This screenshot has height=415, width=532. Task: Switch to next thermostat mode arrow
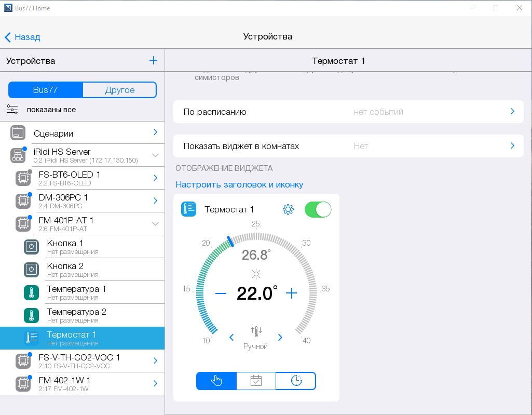click(x=280, y=338)
